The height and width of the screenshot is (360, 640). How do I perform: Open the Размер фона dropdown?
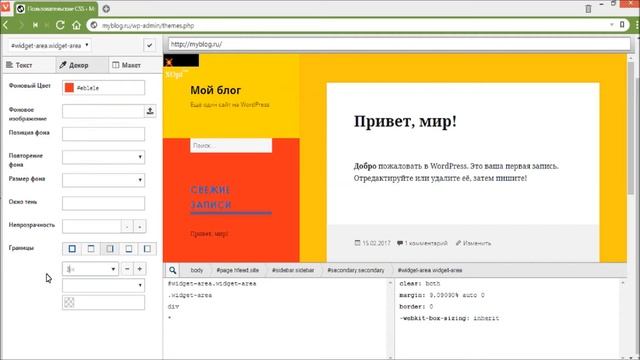pos(104,180)
